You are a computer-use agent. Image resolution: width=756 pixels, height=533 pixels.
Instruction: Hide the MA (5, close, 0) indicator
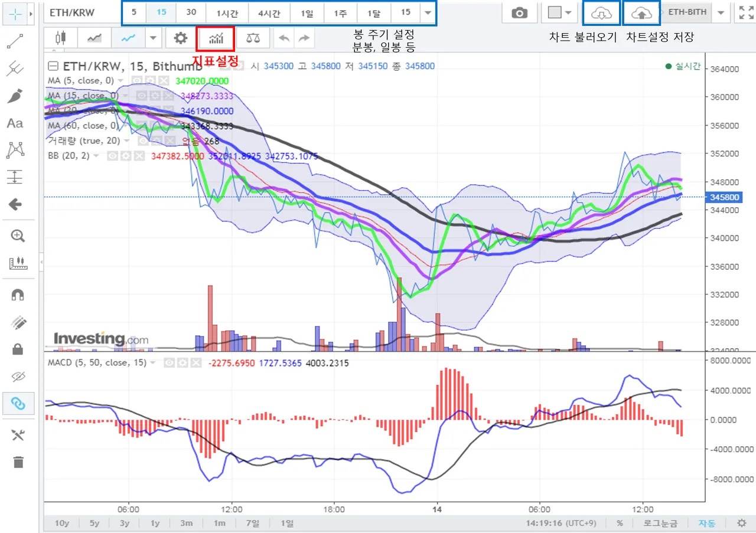point(136,80)
